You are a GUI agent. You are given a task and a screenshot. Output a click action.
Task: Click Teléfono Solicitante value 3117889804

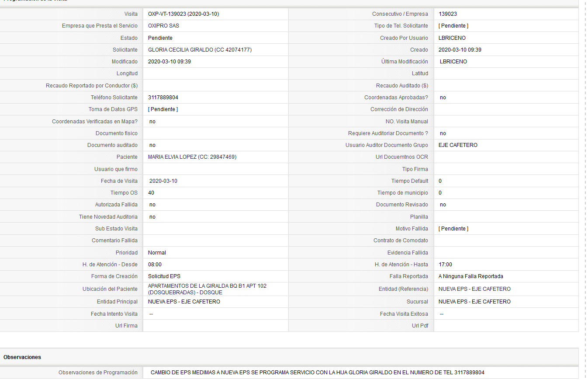(x=163, y=98)
